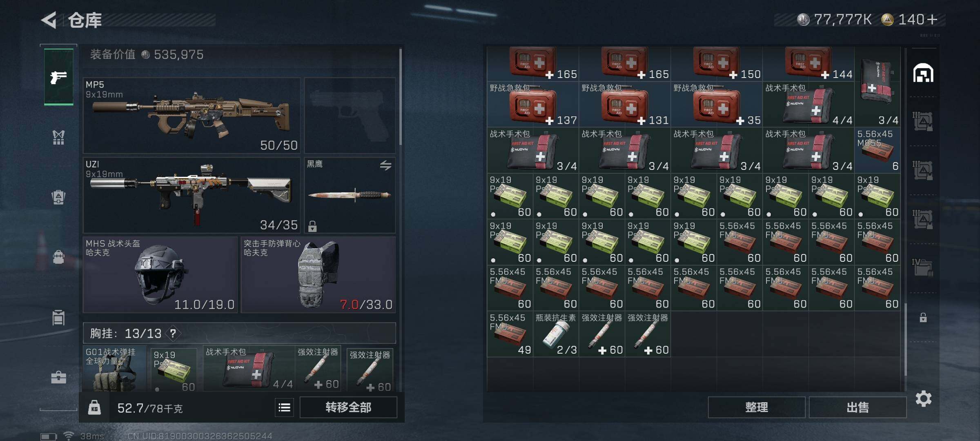Screen dimensions: 980x441
Task: Click the lock icon under the knife slot
Action: (312, 226)
